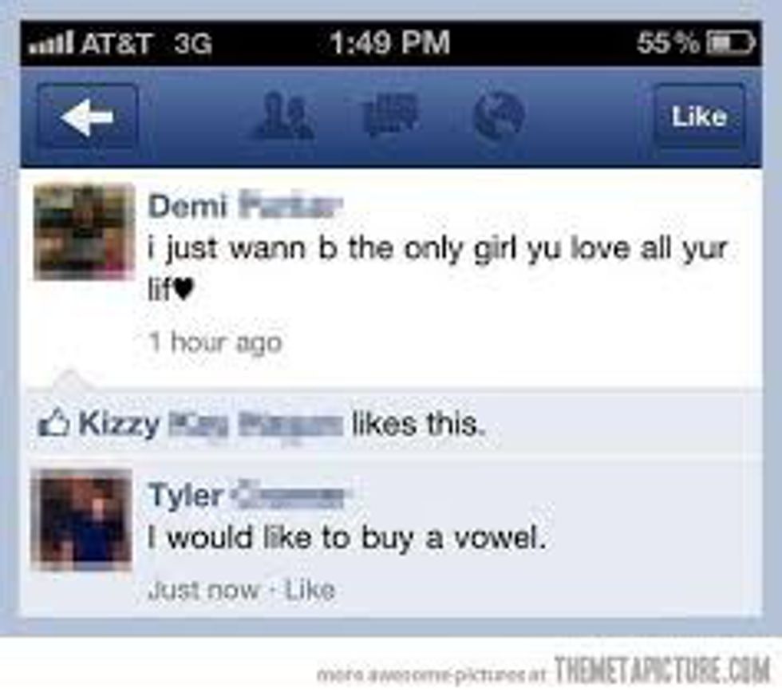Screen dimensions: 782x700
Task: Tap the 1:49 PM clock
Action: click(389, 42)
